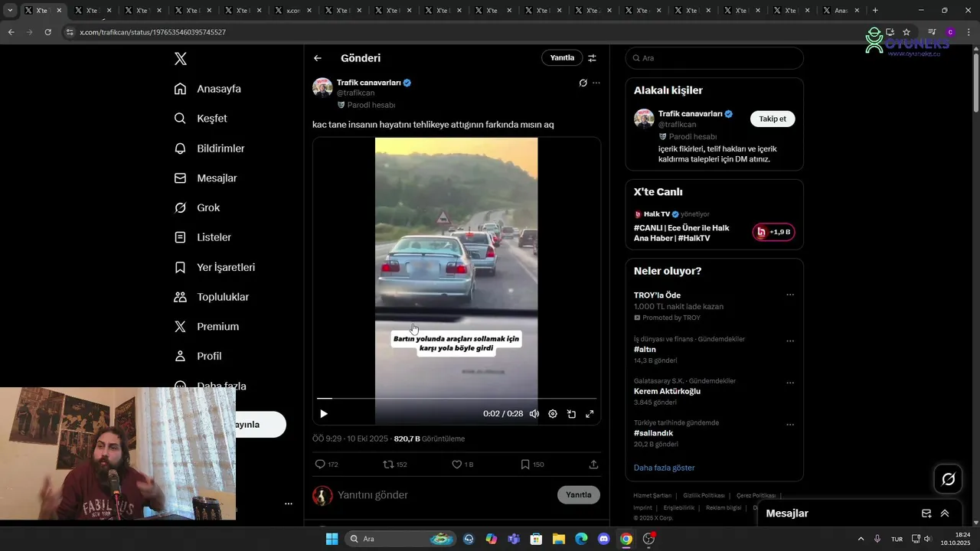Open reply view settings sliders icon
The width and height of the screenshot is (980, 551).
click(x=592, y=58)
